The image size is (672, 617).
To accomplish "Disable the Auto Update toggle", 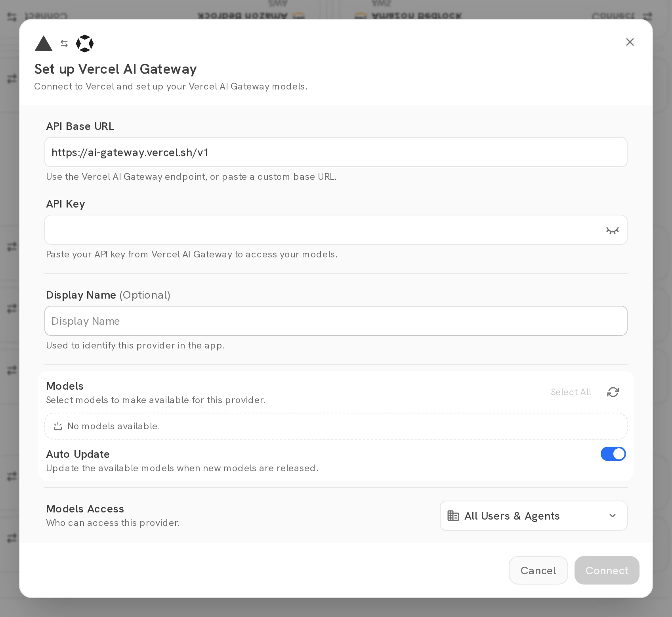I will [x=613, y=454].
